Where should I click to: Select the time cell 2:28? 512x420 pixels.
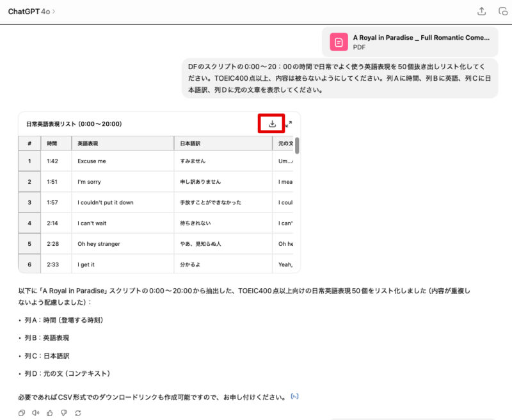[x=56, y=244]
